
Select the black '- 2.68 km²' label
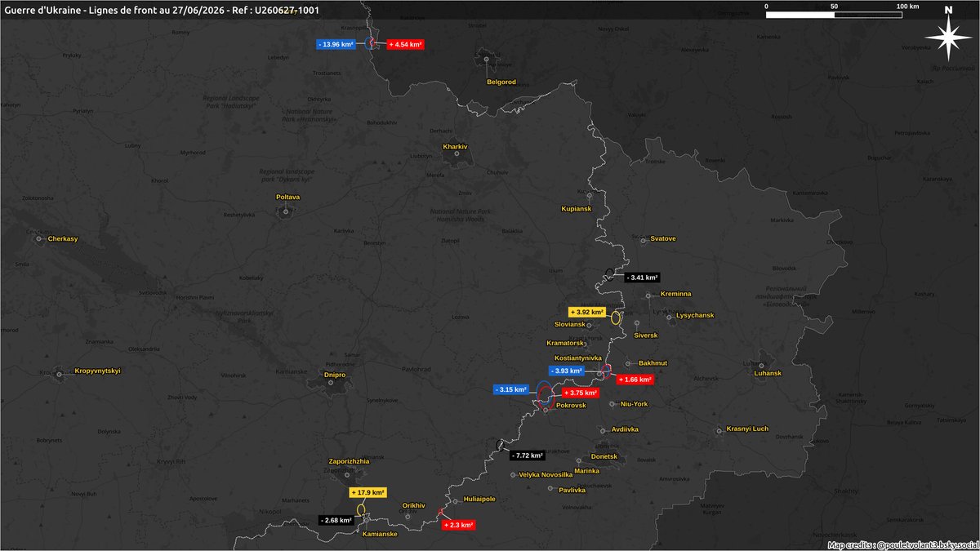pos(336,520)
